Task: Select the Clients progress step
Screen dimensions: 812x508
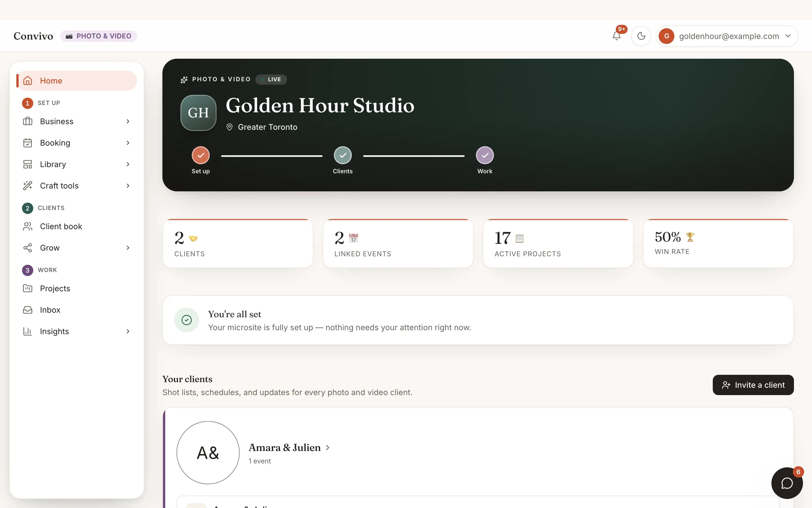Action: coord(343,160)
